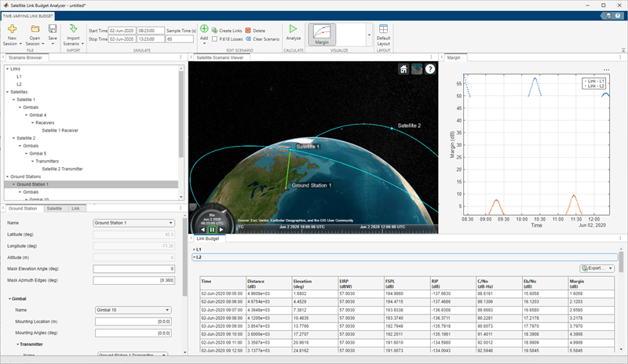Click the Add dropdown arrow below plus
Viewport: 628px width, 364px height.
[204, 43]
